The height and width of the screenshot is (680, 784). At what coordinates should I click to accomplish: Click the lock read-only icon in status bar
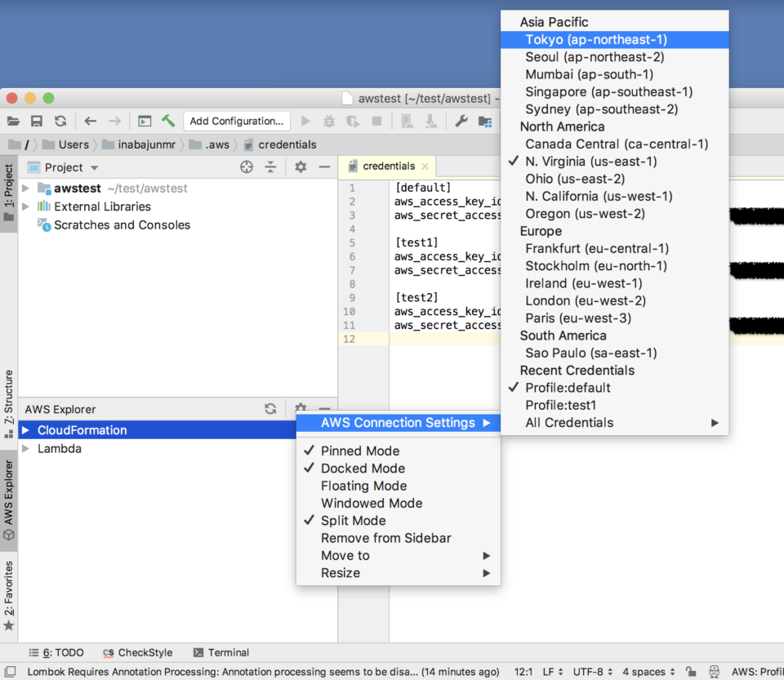click(691, 672)
